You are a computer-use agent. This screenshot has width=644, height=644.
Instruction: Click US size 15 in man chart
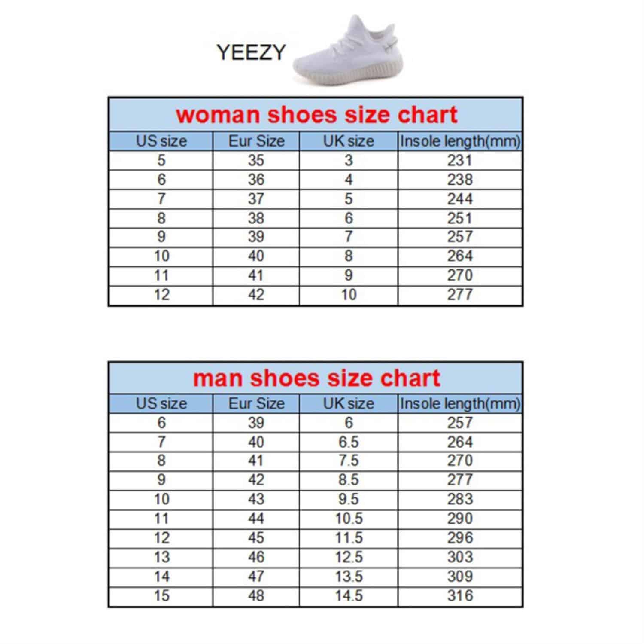161,596
